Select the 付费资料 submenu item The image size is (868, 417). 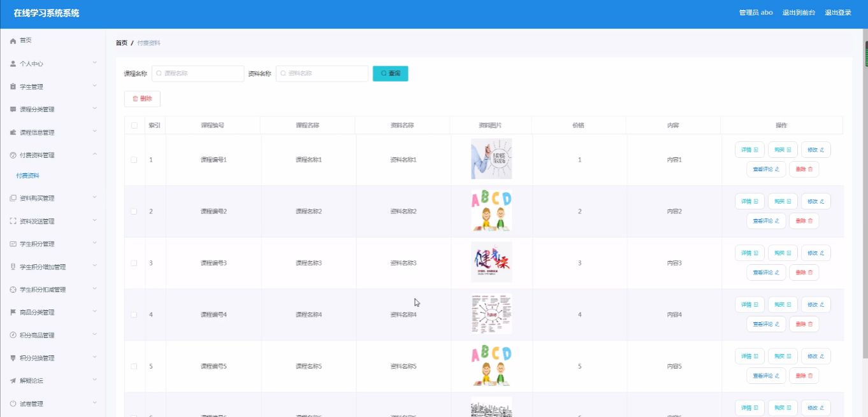[28, 176]
